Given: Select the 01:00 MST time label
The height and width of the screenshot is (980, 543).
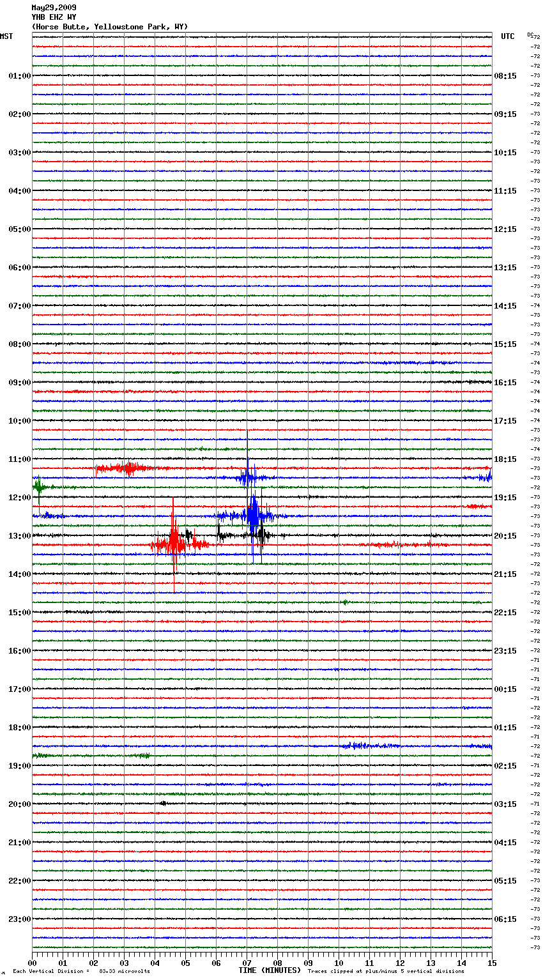Looking at the screenshot, I should click(19, 76).
